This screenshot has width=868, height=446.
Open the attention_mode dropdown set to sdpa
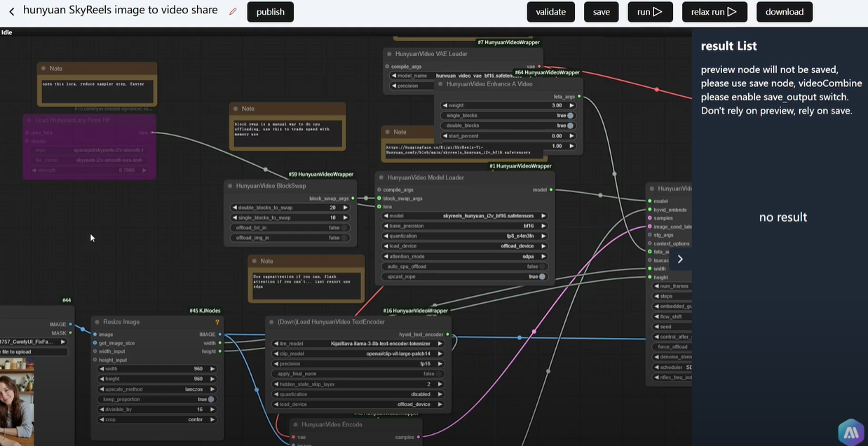point(464,257)
